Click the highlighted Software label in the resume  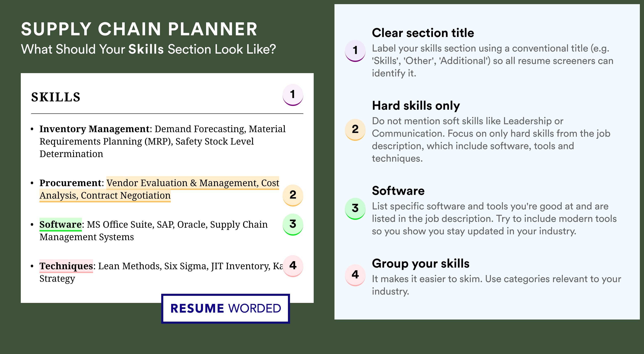[60, 225]
